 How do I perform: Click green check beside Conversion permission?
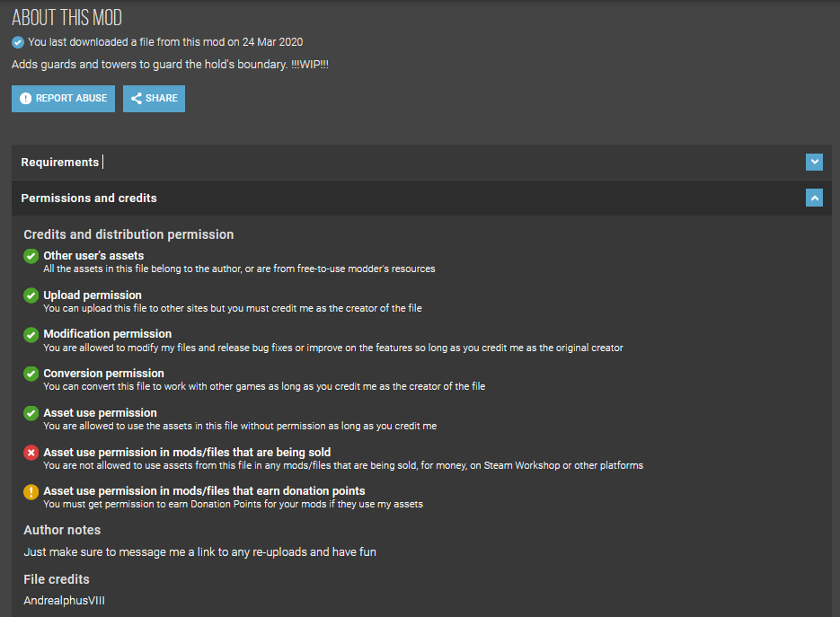coord(31,374)
